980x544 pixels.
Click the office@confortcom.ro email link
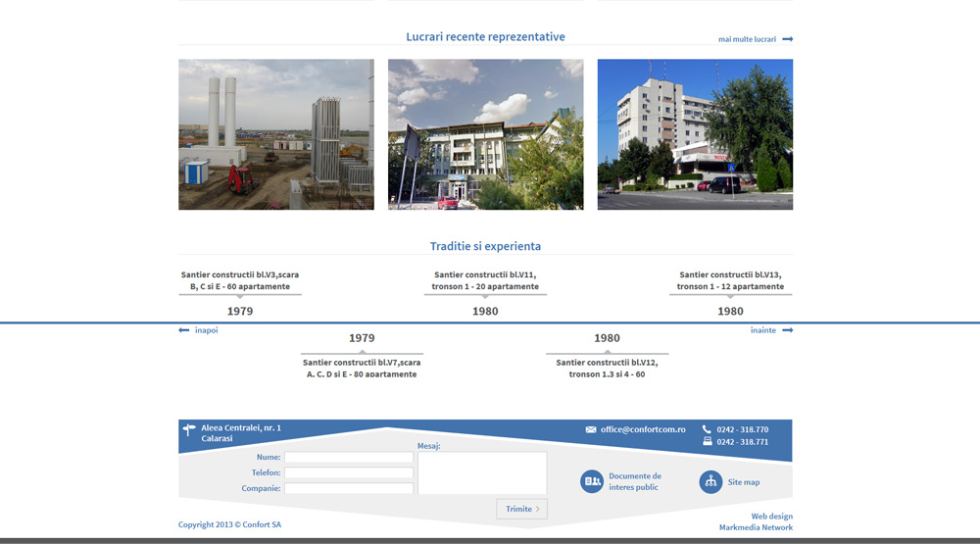click(x=643, y=429)
